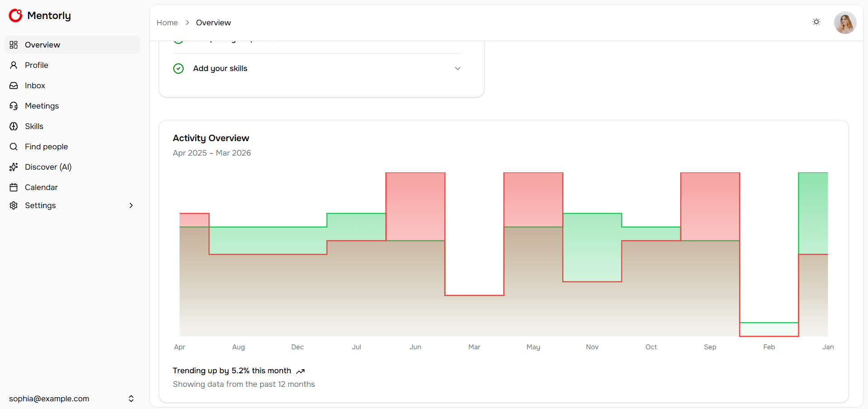This screenshot has height=409, width=868.
Task: Click the Discover (AI) sparkles icon
Action: 14,167
